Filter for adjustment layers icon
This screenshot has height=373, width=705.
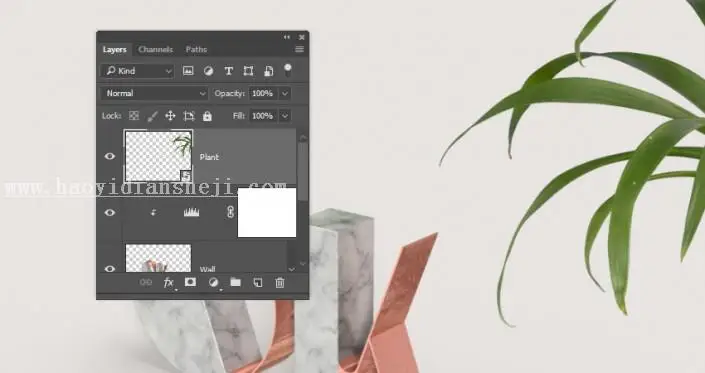pyautogui.click(x=209, y=71)
